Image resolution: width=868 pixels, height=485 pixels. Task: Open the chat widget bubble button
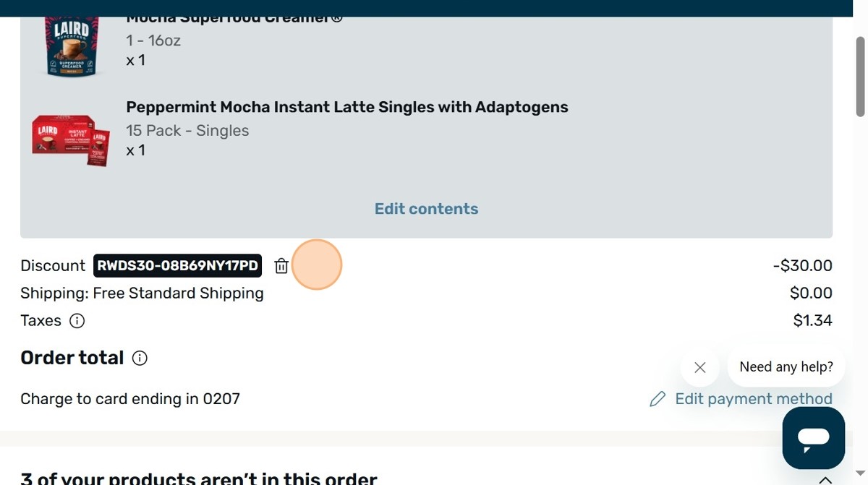coord(814,438)
